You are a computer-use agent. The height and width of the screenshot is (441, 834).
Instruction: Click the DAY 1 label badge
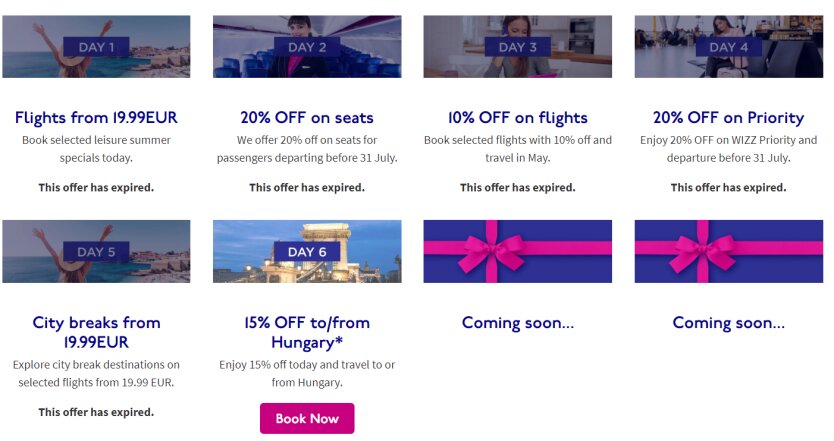tap(96, 47)
